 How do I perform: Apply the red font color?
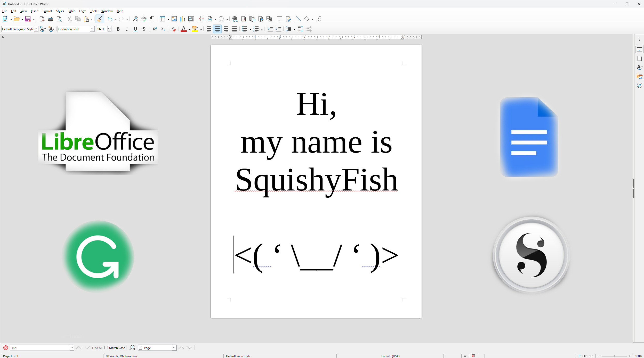(x=184, y=29)
